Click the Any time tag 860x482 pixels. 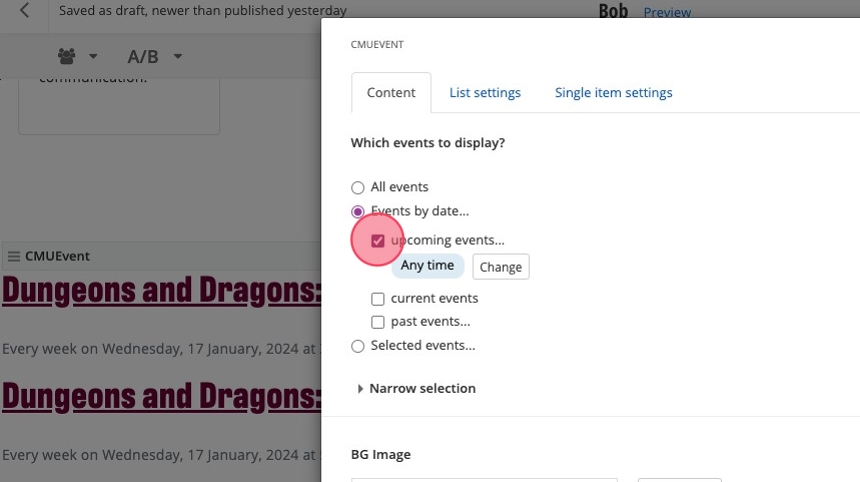(x=427, y=266)
